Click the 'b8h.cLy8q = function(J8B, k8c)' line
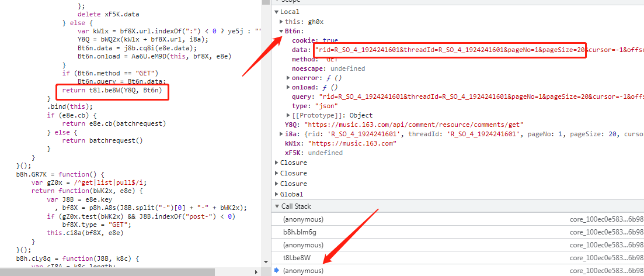This screenshot has height=276, width=644. click(x=78, y=258)
